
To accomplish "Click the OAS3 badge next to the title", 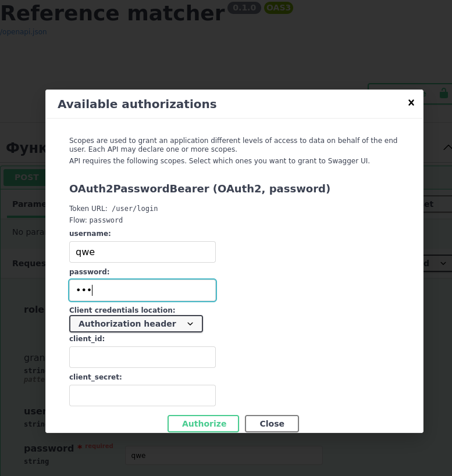I will pyautogui.click(x=277, y=8).
